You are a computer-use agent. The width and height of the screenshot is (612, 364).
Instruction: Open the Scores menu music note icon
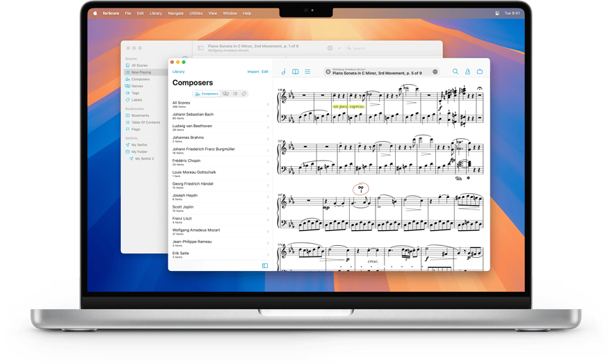pos(284,72)
